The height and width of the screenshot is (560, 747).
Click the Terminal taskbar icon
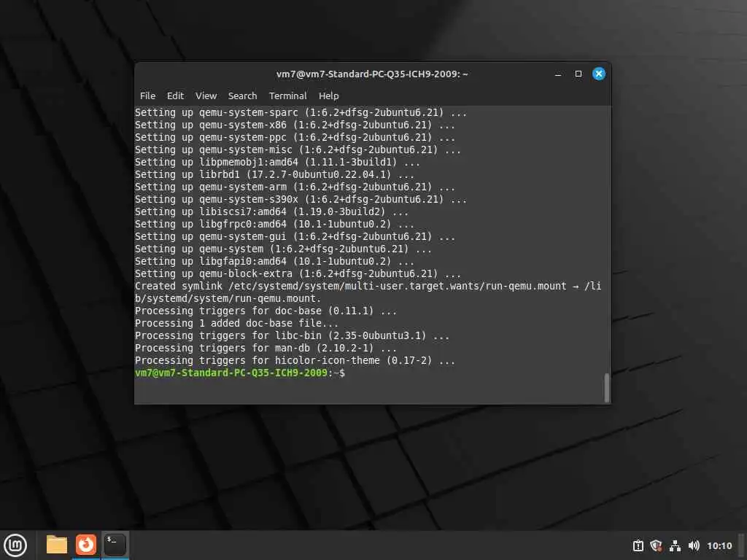115,545
